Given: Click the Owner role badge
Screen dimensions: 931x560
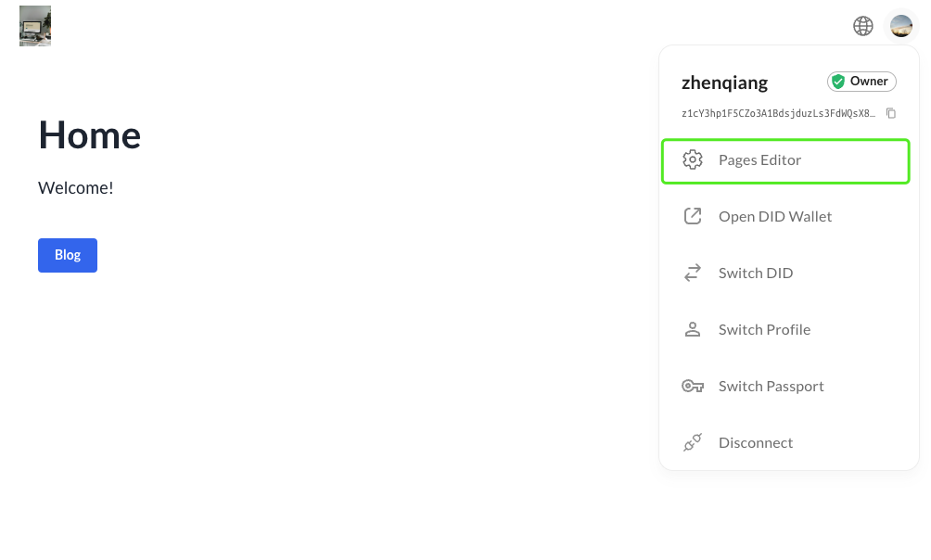Looking at the screenshot, I should tap(862, 82).
